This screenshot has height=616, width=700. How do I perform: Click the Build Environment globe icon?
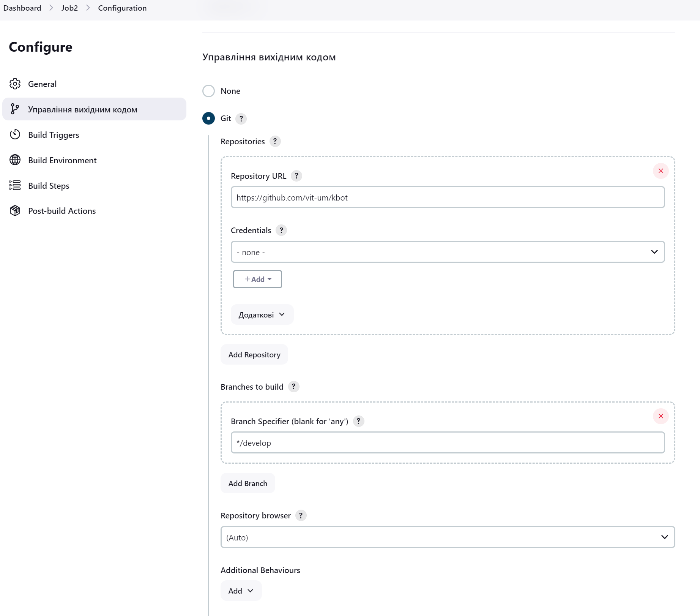tap(15, 160)
